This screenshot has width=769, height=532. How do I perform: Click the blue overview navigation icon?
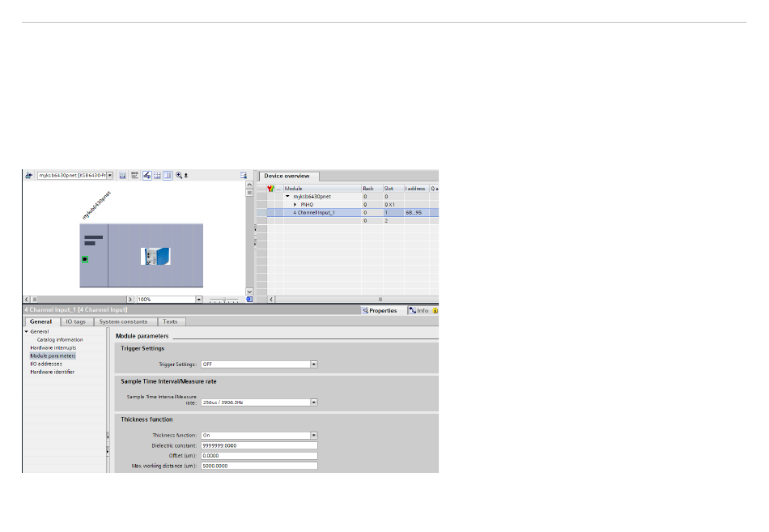click(249, 299)
